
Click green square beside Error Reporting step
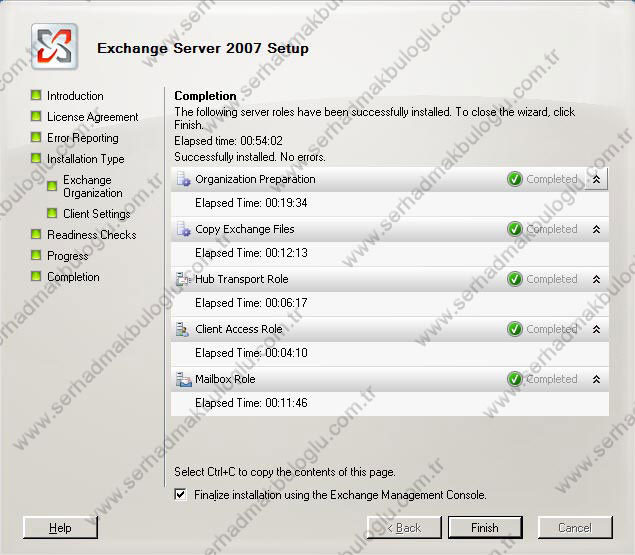click(36, 137)
